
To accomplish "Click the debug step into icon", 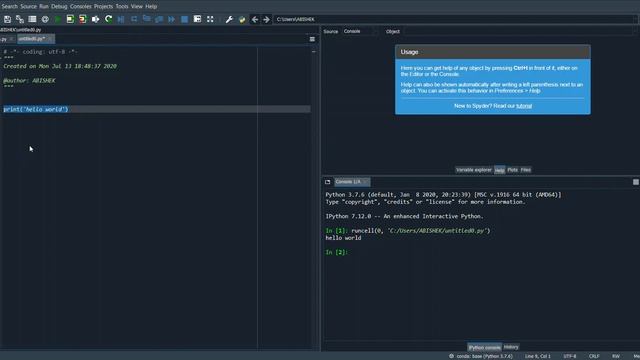I will (147, 19).
